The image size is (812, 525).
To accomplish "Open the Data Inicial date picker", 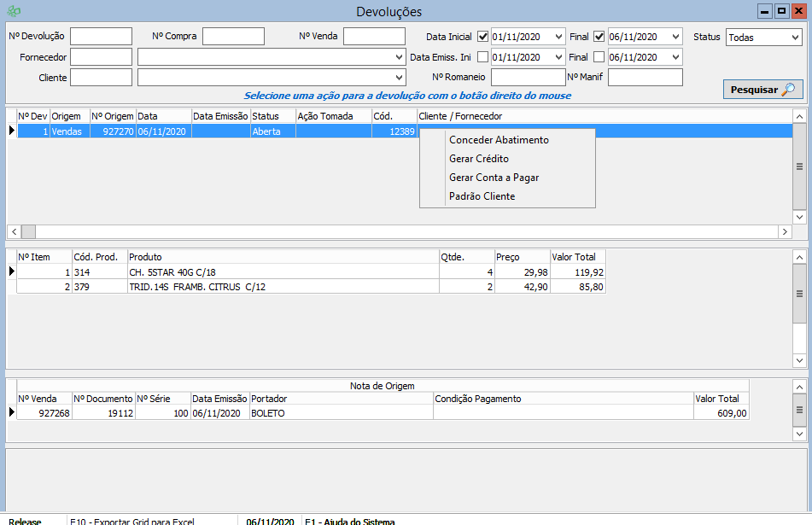I will (x=558, y=37).
